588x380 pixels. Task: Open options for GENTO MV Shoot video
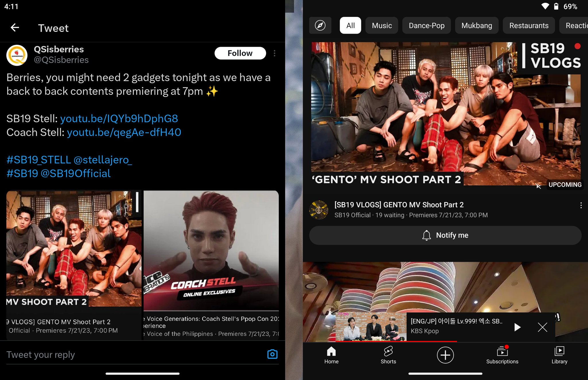(x=581, y=205)
